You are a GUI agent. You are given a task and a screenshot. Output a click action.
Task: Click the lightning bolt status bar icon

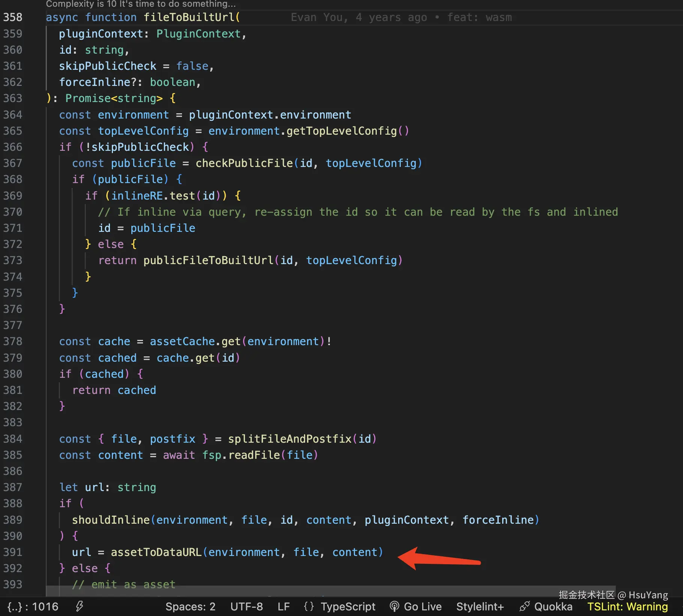click(x=80, y=606)
